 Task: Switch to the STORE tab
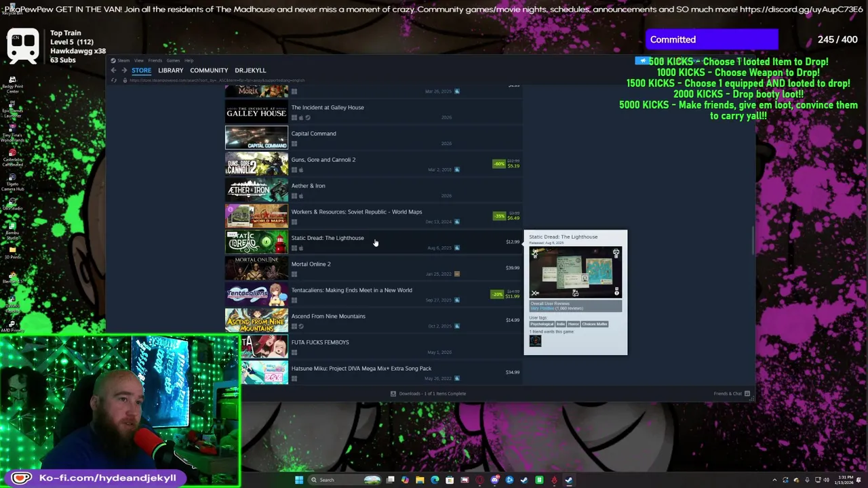click(x=142, y=70)
